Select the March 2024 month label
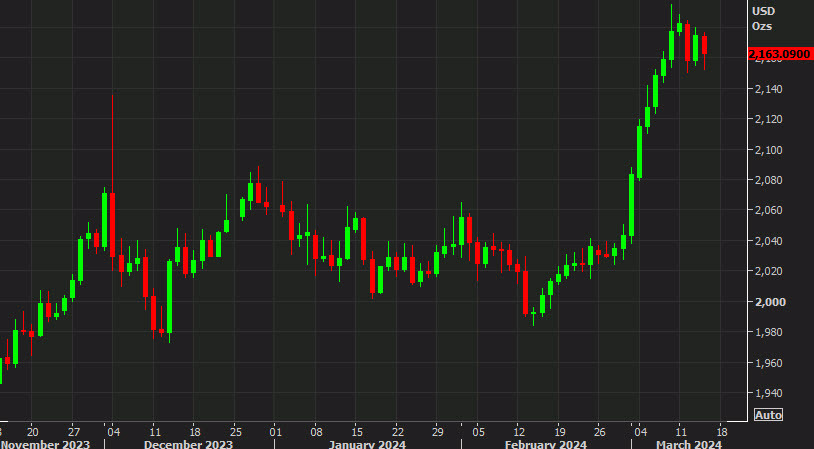The width and height of the screenshot is (814, 449). pos(688,444)
